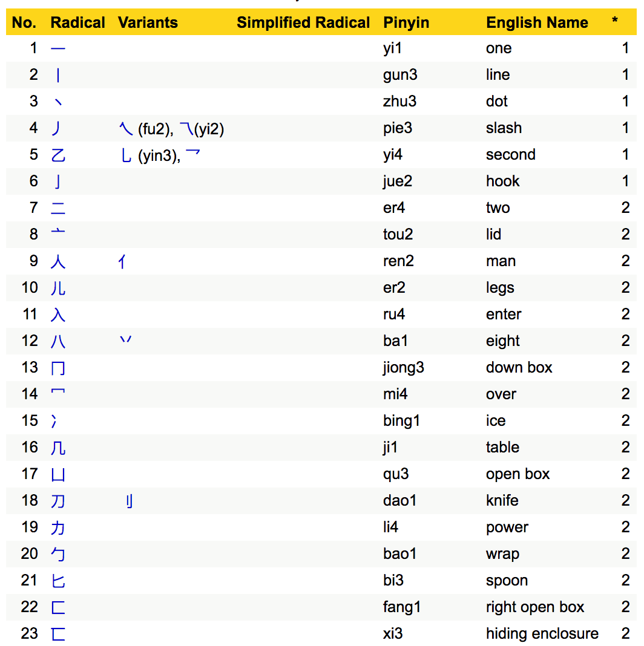Open the 亅 (jue2, hook) radical
The image size is (644, 646).
click(x=58, y=181)
